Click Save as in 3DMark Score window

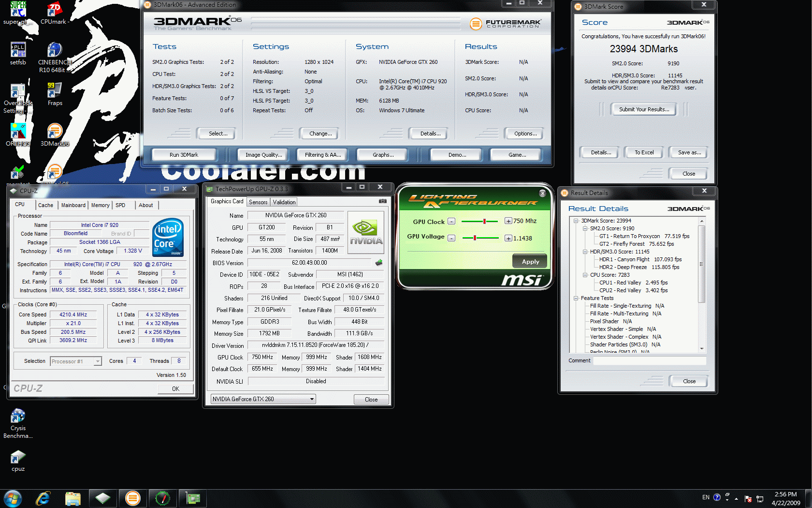pos(689,152)
